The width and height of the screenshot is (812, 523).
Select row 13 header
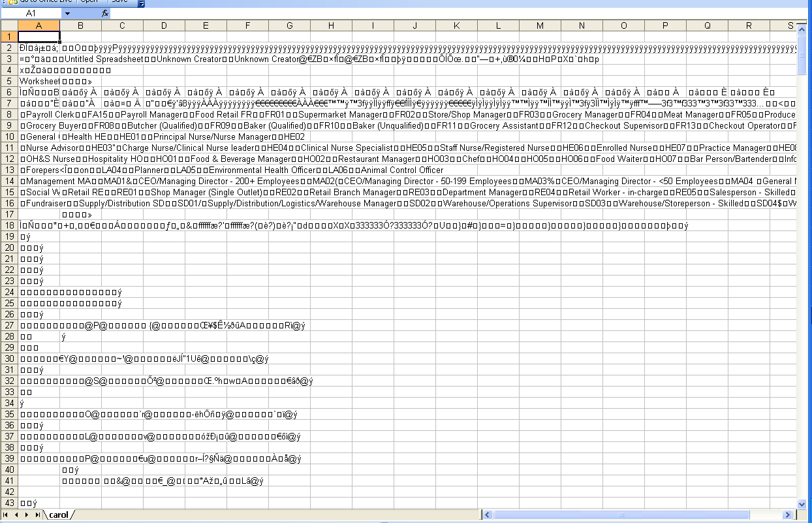click(x=9, y=170)
